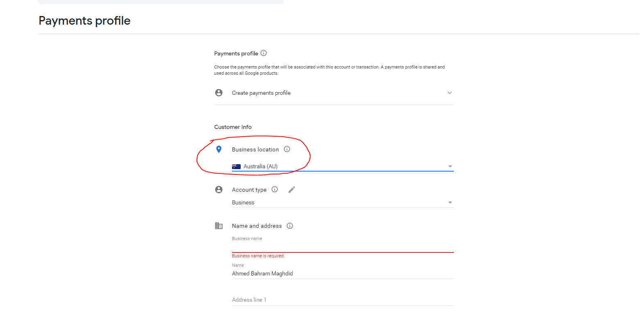The height and width of the screenshot is (321, 644).
Task: Click the Name field containing Ahmed Bahram Maghdid
Action: coord(342,273)
